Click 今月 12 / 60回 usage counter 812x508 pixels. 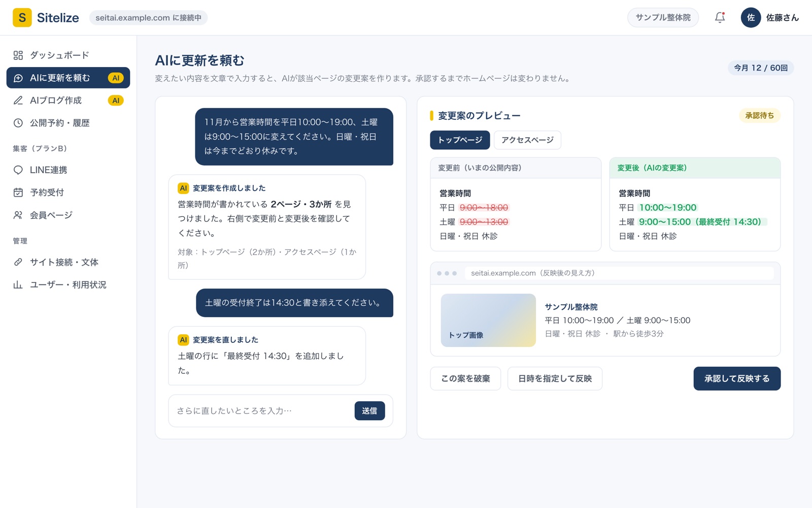761,68
